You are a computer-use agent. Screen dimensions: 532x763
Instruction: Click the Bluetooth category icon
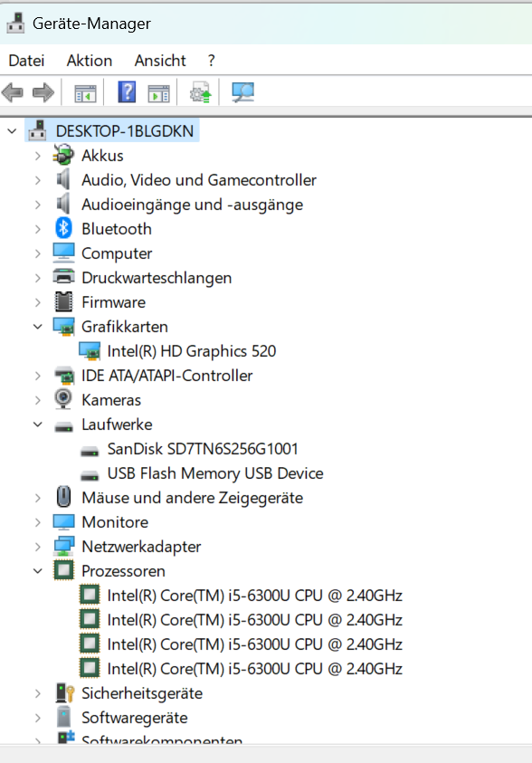click(63, 228)
